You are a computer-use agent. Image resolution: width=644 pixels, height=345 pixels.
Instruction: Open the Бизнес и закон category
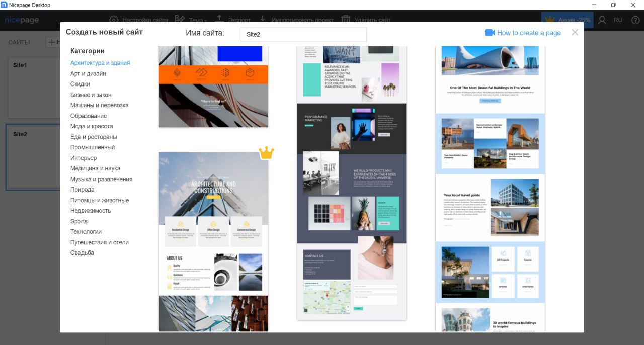tap(91, 95)
